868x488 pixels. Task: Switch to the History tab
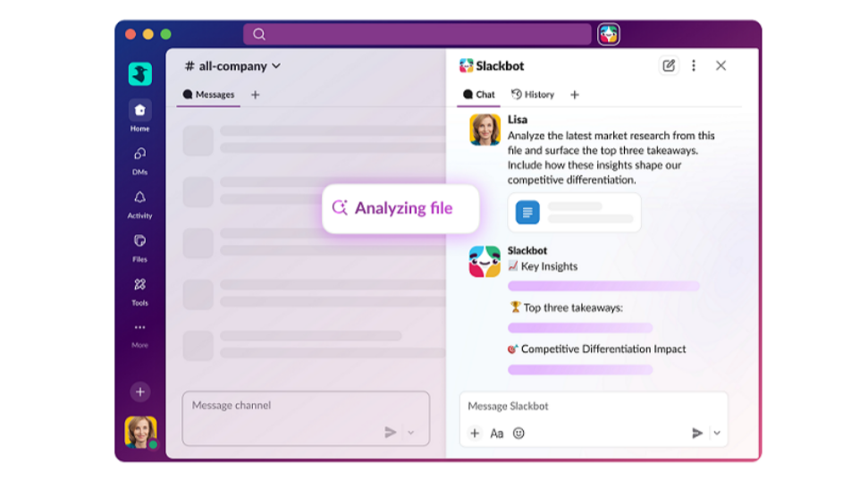tap(533, 95)
